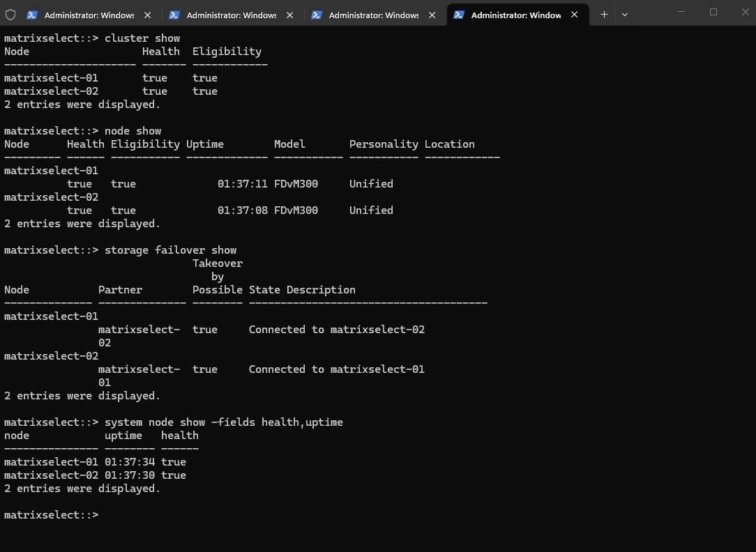The image size is (756, 552).
Task: Close the second Administrator terminal tab
Action: tap(289, 15)
